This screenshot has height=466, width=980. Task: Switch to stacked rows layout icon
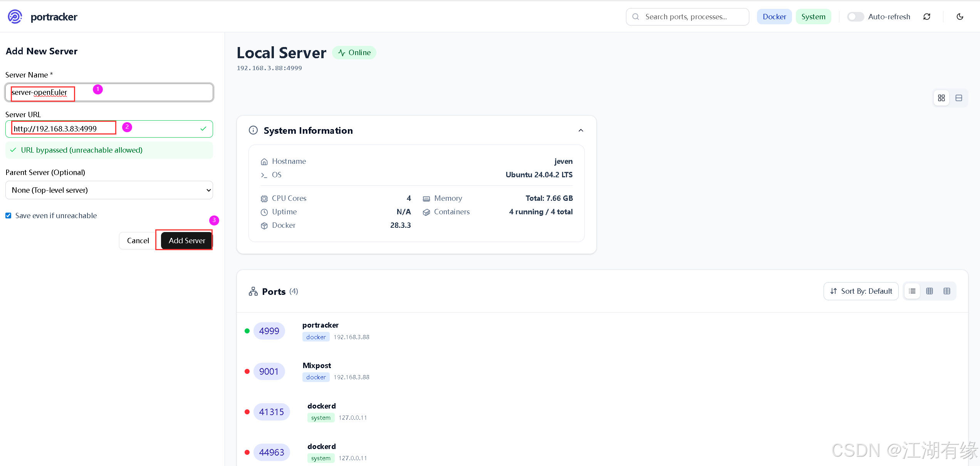click(959, 98)
